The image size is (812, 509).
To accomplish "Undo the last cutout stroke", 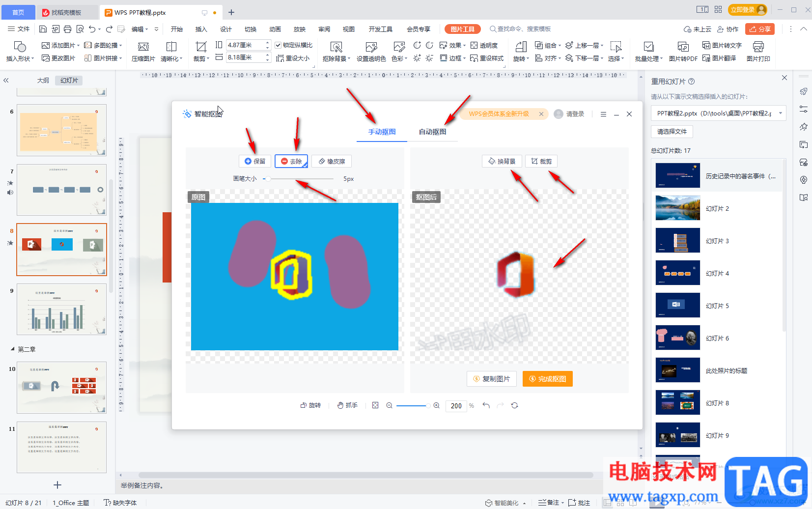I will [x=486, y=405].
